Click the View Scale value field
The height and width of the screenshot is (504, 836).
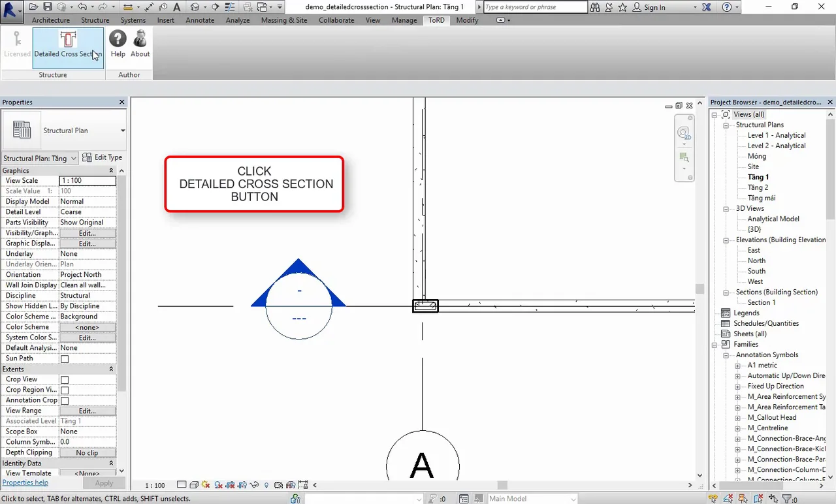click(x=88, y=181)
